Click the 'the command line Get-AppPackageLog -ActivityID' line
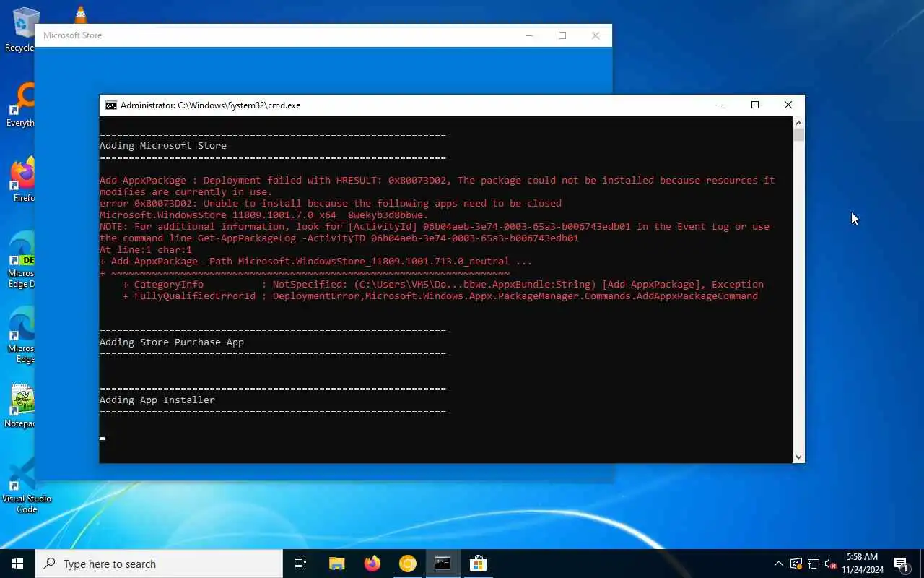 (339, 238)
